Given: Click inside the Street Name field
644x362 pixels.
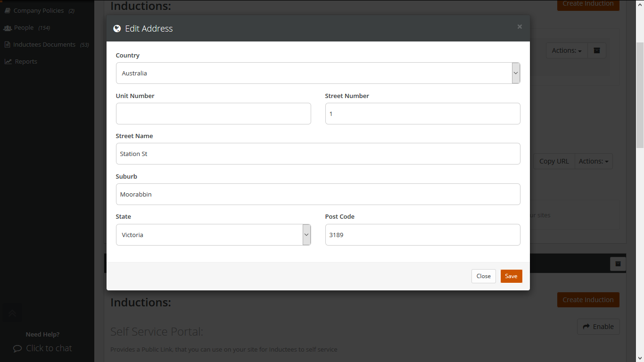Looking at the screenshot, I should (318, 153).
